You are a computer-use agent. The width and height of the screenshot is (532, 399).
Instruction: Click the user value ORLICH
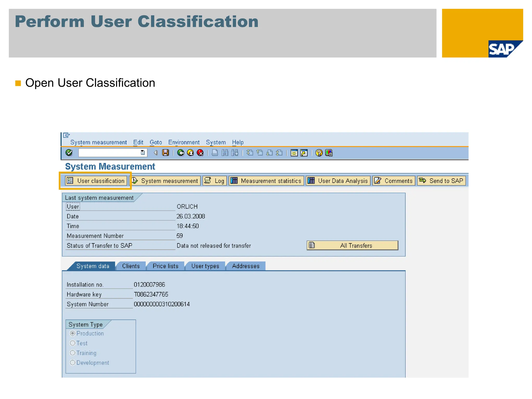(x=187, y=207)
